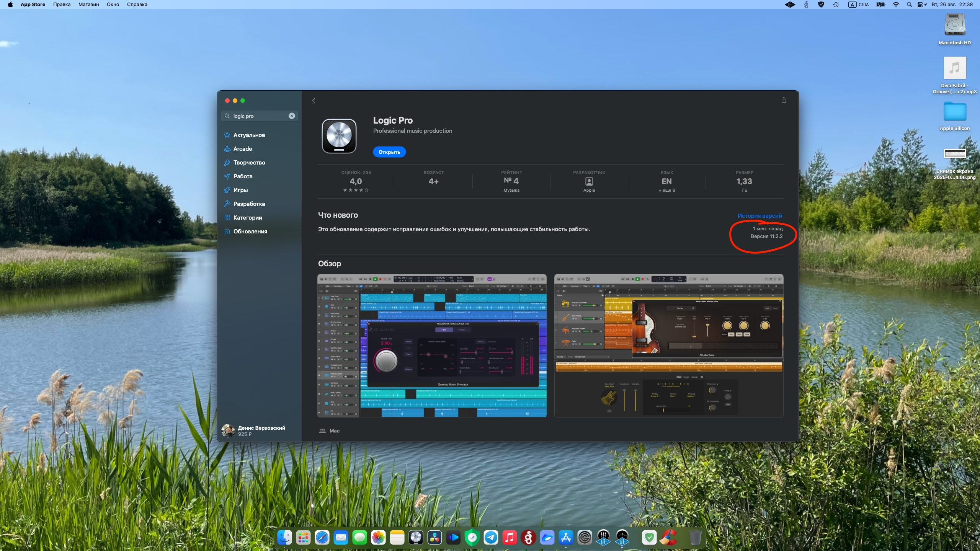Click the share icon in App Store window
Image resolution: width=980 pixels, height=551 pixels.
[784, 100]
